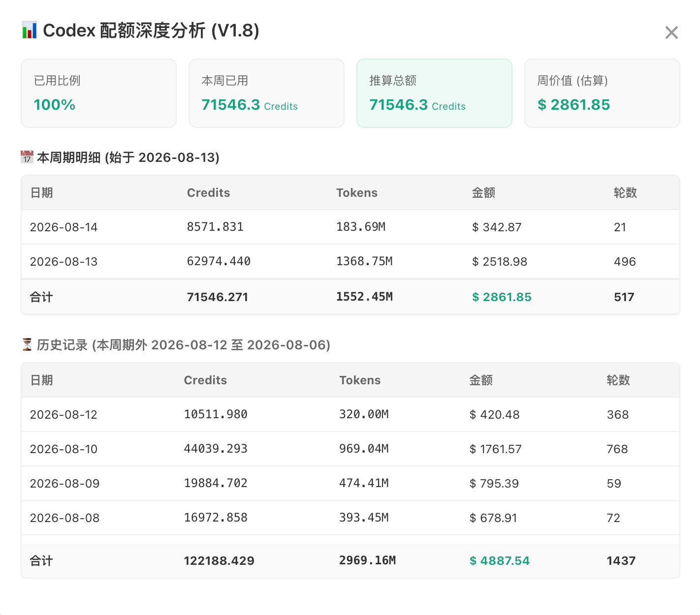700x615 pixels.
Task: Click history total credits 122188.429
Action: (219, 561)
